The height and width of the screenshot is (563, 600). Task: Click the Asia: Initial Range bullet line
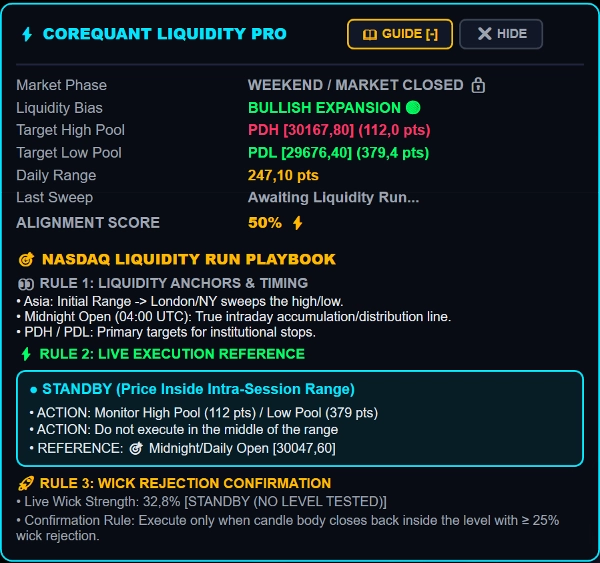pyautogui.click(x=180, y=302)
